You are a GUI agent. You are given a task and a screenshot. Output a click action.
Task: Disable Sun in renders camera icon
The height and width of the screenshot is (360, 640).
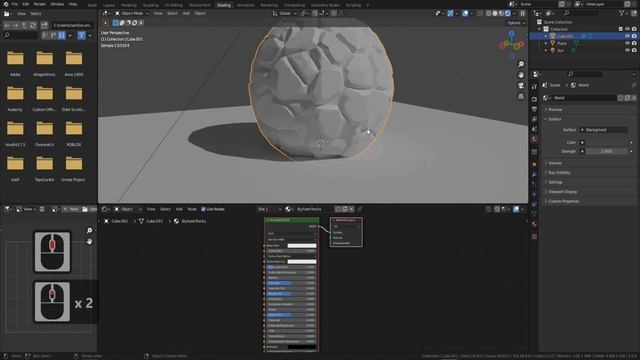click(x=634, y=51)
